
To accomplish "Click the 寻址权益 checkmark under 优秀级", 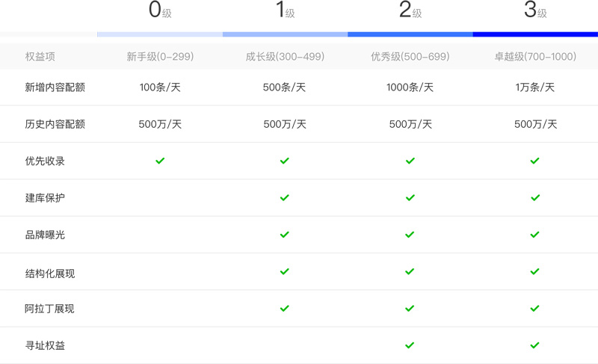I will pos(410,345).
